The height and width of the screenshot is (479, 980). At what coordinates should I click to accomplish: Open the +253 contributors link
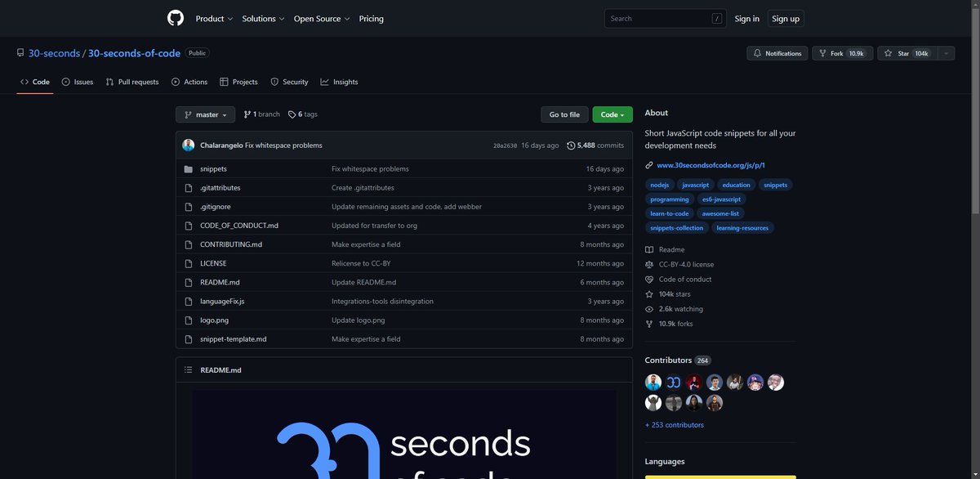coord(675,424)
